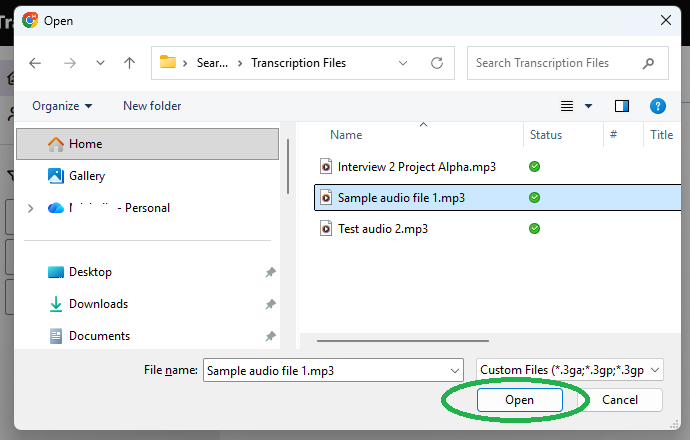Click the file list horizontal scrollbar

(403, 341)
